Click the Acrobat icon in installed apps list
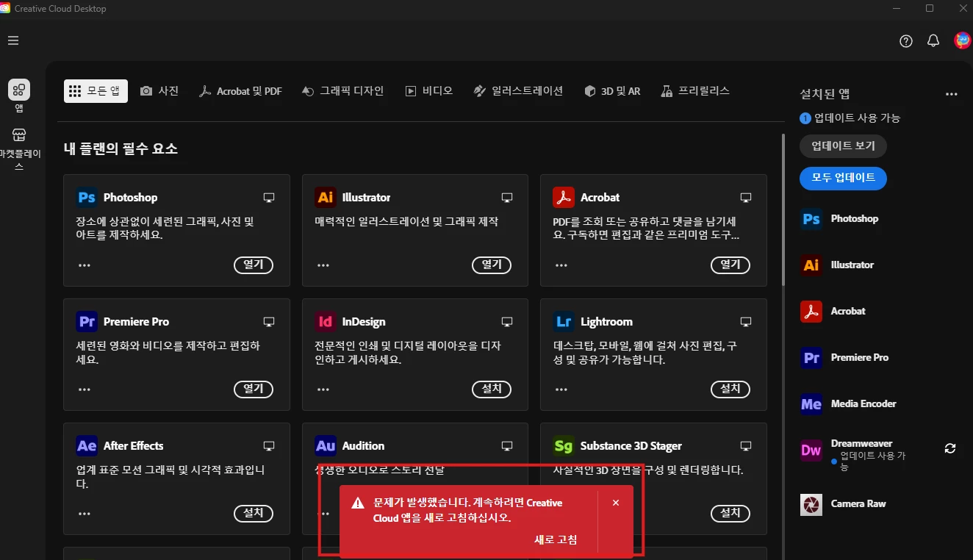 (811, 311)
